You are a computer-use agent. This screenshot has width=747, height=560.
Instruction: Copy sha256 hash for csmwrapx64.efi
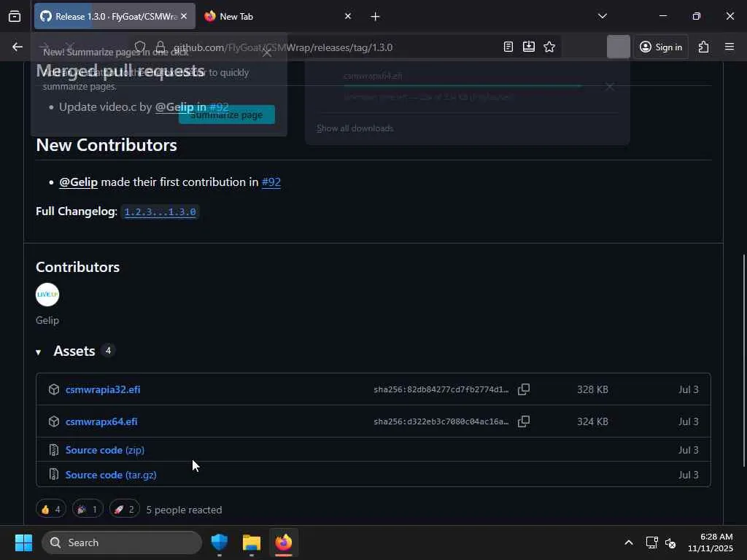(524, 421)
